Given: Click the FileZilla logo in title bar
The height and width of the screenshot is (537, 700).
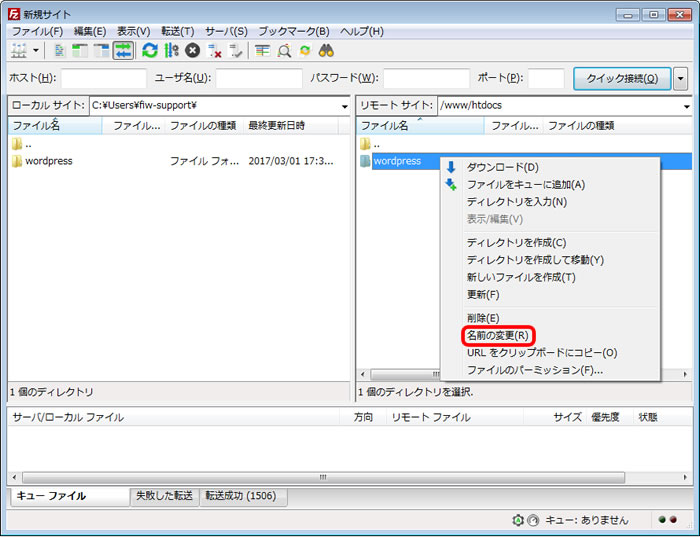Looking at the screenshot, I should (14, 14).
